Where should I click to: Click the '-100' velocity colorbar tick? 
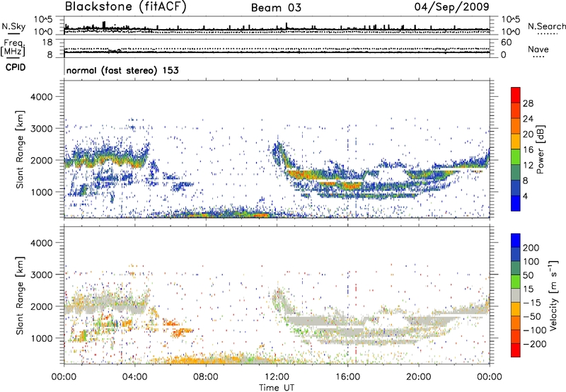click(x=535, y=330)
